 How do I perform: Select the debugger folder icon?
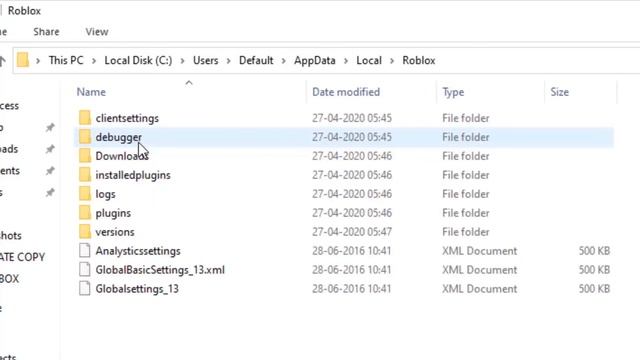[85, 137]
